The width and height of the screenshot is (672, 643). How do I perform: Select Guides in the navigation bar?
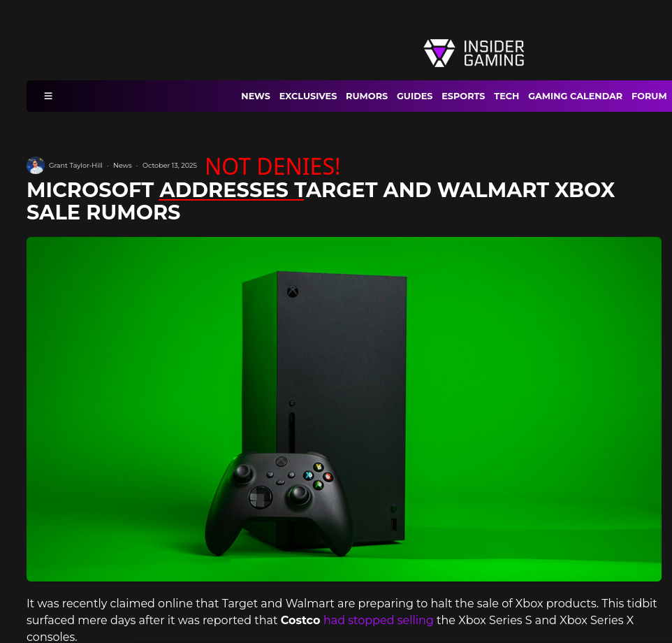(414, 96)
